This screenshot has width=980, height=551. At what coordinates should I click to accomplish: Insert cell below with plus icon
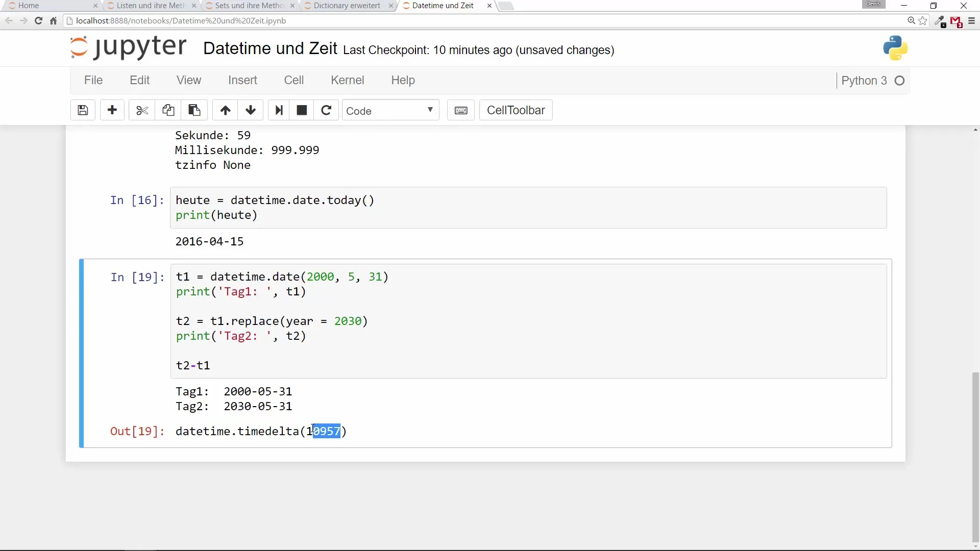pyautogui.click(x=112, y=110)
